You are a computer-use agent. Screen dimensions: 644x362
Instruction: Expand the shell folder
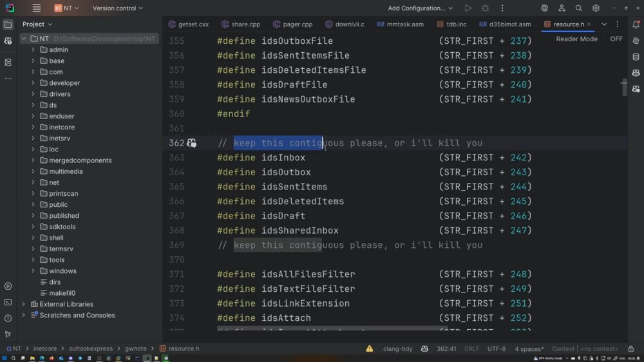[33, 238]
